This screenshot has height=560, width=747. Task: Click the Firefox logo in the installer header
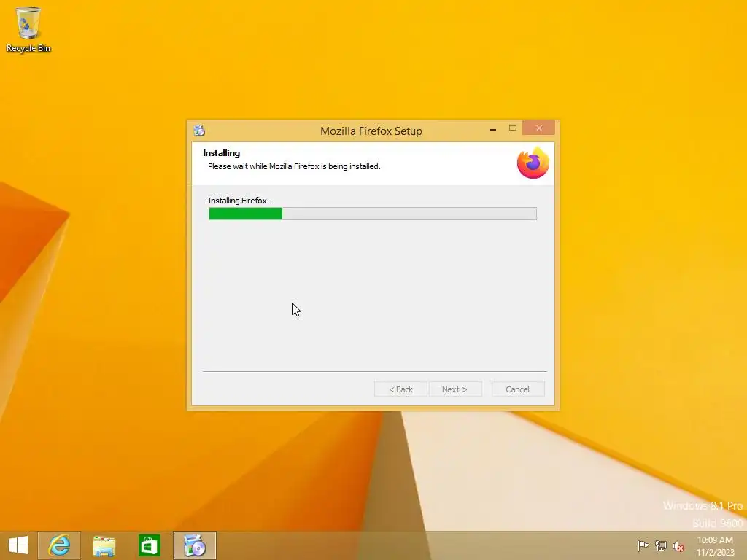coord(533,163)
